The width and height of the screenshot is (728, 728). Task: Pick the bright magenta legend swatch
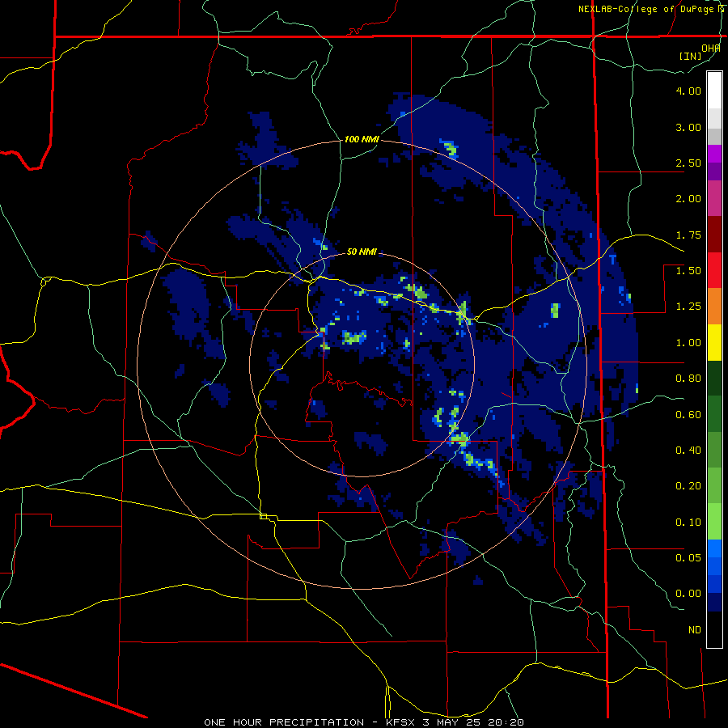coord(714,154)
